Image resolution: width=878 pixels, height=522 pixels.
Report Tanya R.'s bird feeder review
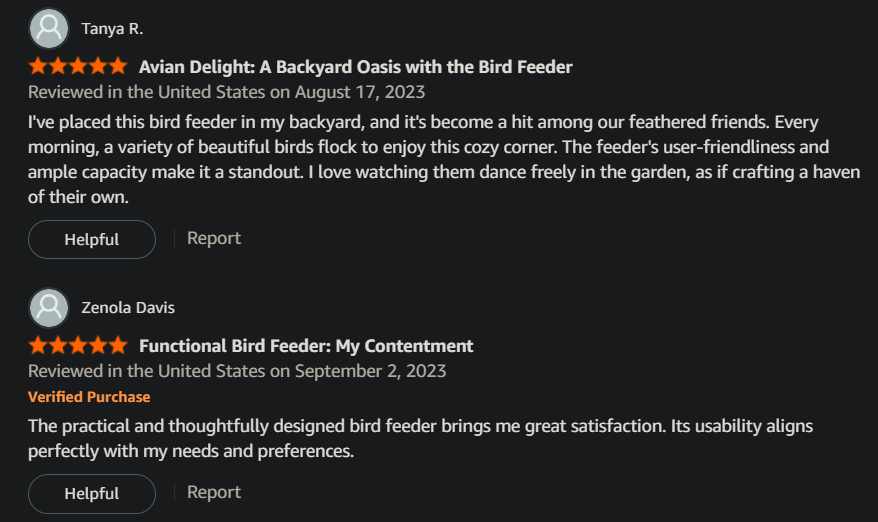[214, 238]
